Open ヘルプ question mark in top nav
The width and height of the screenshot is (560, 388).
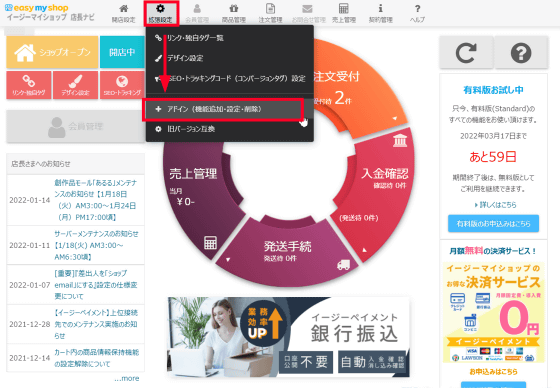pyautogui.click(x=418, y=9)
